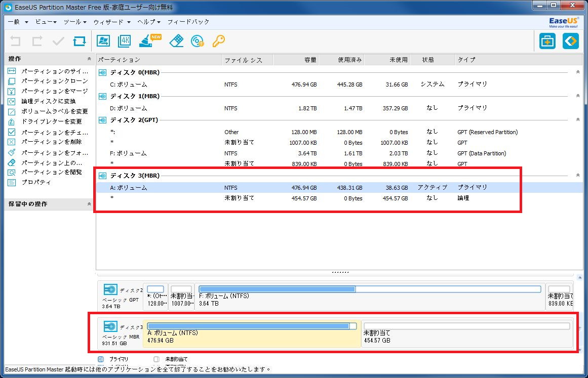
Task: Open the toolbox first-aid kit icon
Action: 547,41
